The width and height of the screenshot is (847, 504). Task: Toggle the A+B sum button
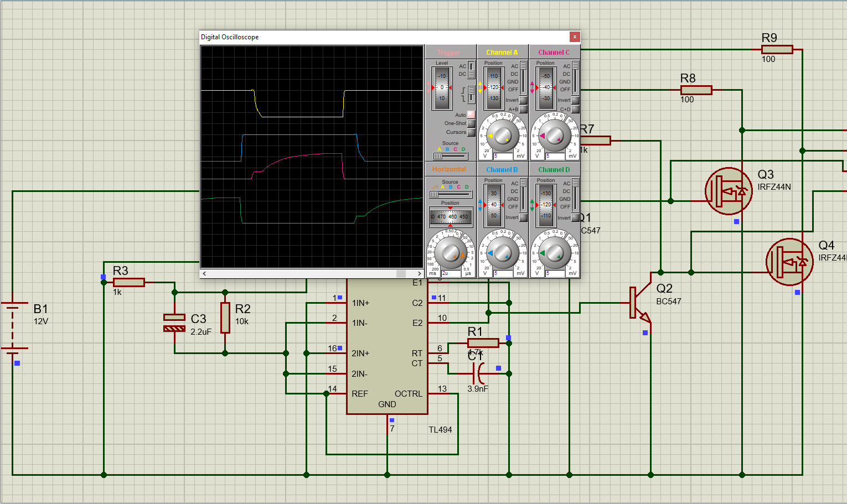(523, 109)
